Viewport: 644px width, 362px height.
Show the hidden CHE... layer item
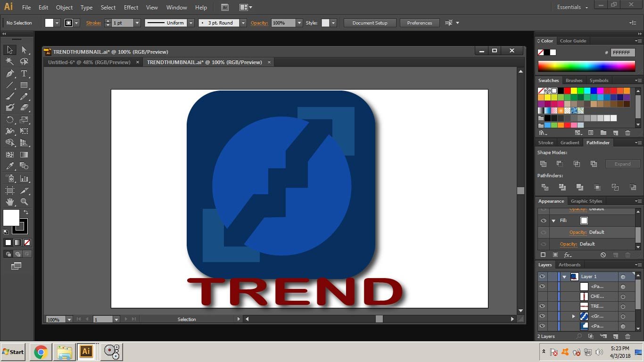pyautogui.click(x=542, y=296)
